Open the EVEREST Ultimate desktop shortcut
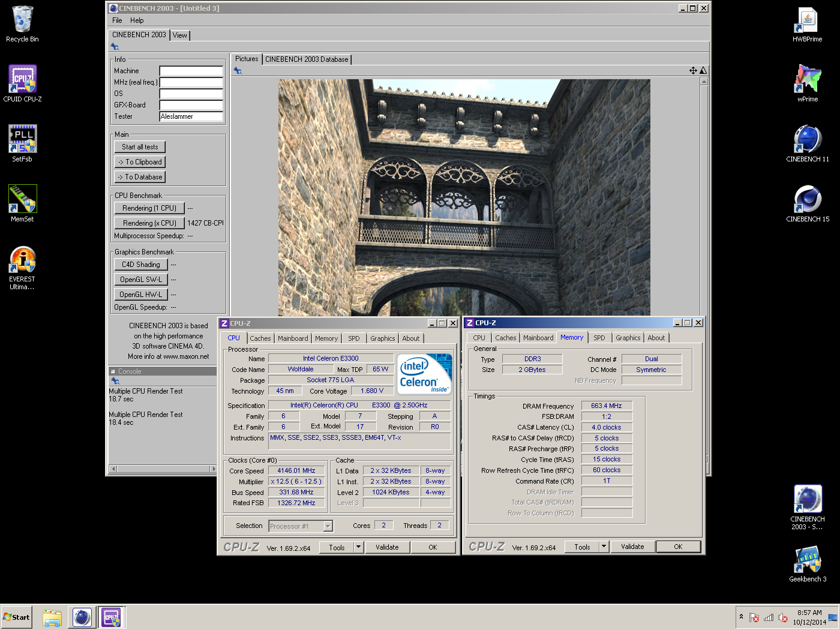The height and width of the screenshot is (630, 840). tap(22, 268)
